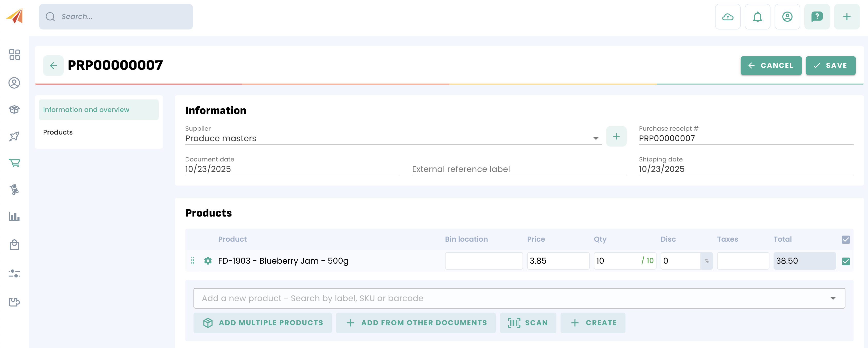This screenshot has height=348, width=868.
Task: Open the notifications bell
Action: (x=757, y=17)
